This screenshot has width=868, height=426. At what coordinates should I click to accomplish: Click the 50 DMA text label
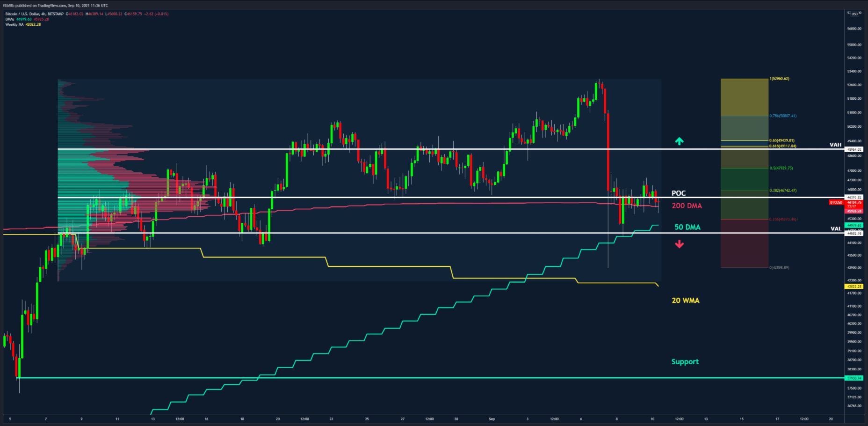[687, 227]
